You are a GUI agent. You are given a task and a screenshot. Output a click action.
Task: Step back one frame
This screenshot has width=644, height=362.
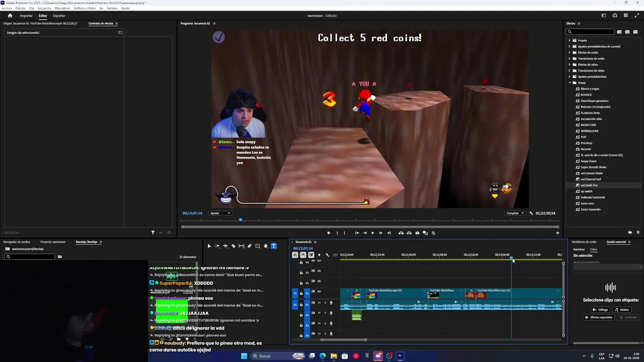(365, 233)
